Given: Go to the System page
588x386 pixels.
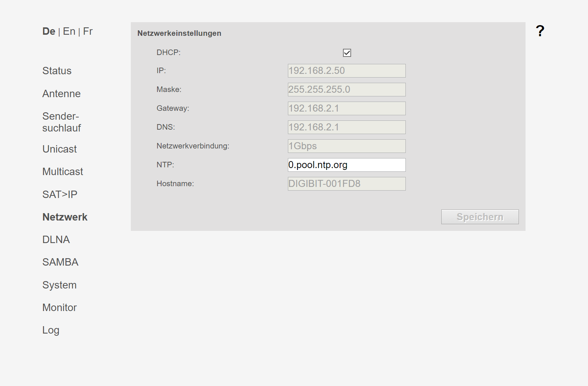Looking at the screenshot, I should [x=60, y=285].
